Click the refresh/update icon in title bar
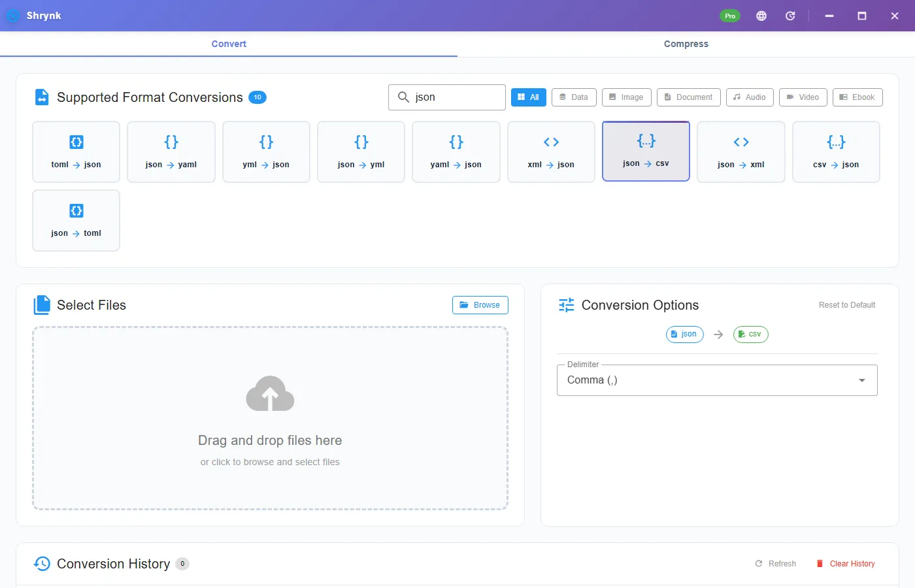This screenshot has height=588, width=915. [790, 16]
